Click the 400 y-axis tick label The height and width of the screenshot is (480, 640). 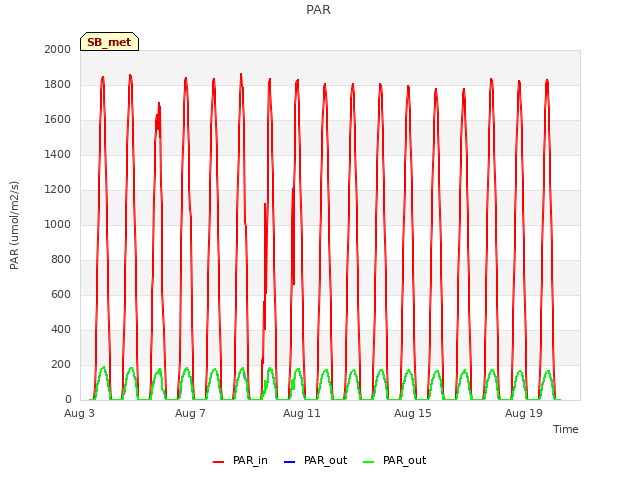pyautogui.click(x=61, y=329)
